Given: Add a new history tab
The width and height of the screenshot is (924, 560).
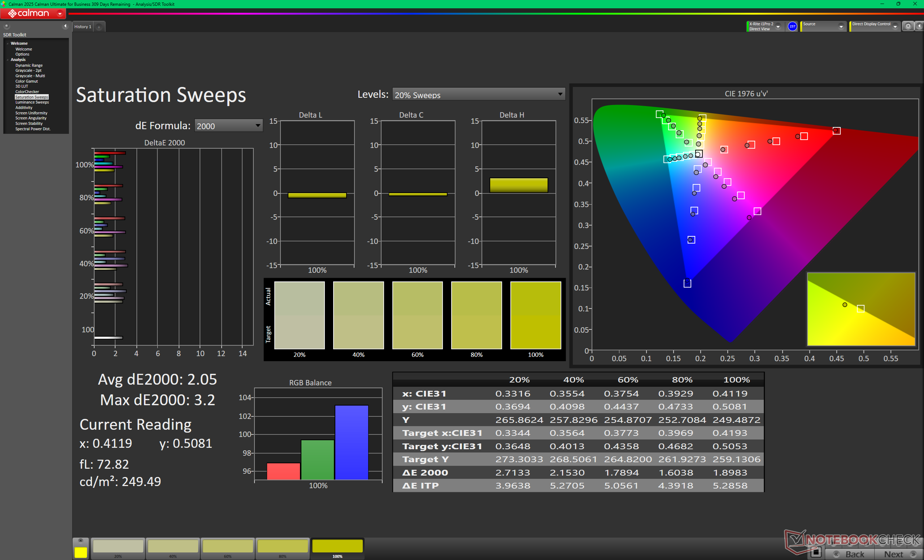Looking at the screenshot, I should tap(99, 27).
